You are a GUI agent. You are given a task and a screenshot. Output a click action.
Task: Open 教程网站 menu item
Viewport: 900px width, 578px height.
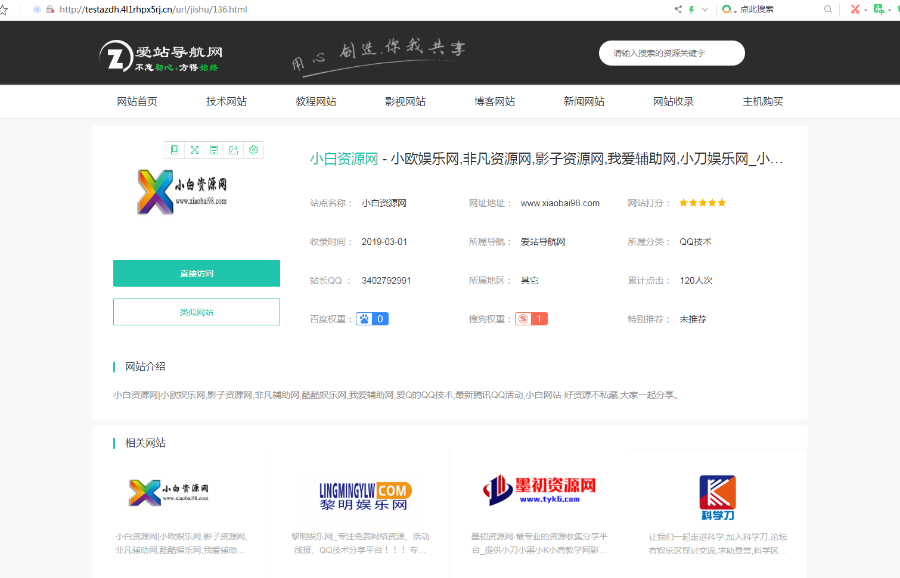click(316, 102)
